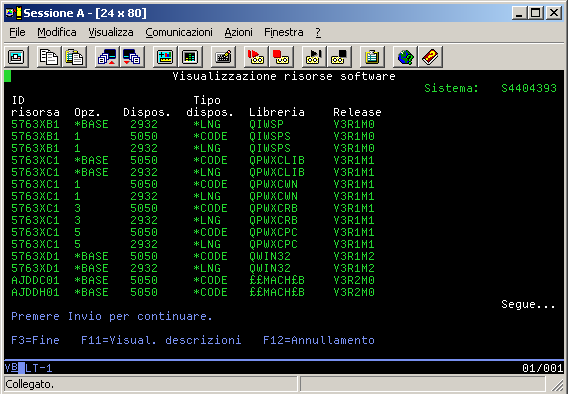568x394 pixels.
Task: Click the yellow clipboard toolbar icon
Action: point(372,57)
